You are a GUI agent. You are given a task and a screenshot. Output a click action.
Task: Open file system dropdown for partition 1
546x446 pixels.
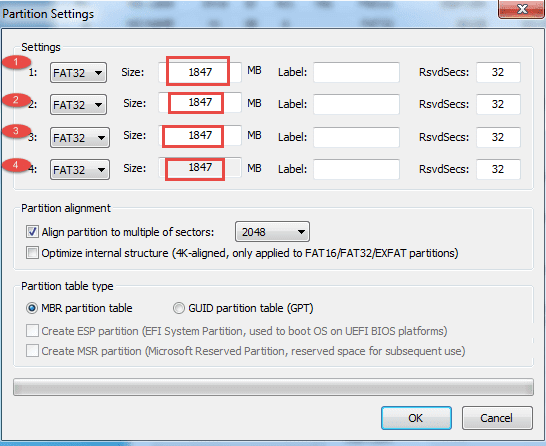pyautogui.click(x=78, y=73)
